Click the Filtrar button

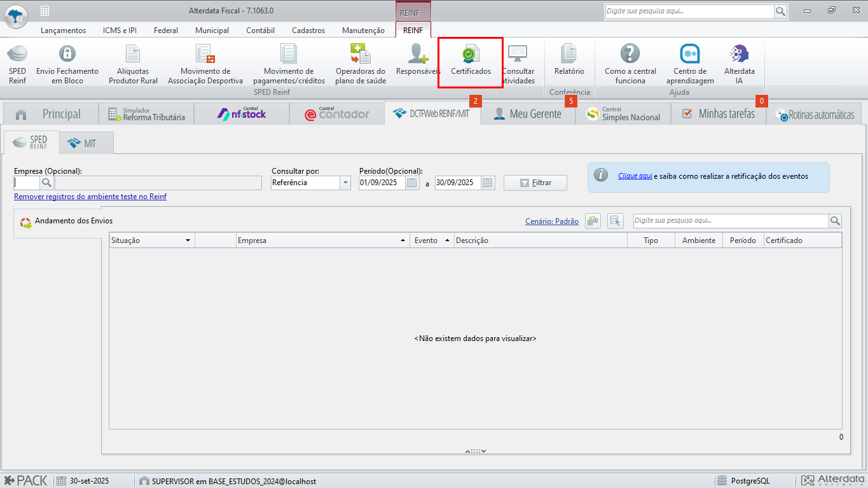[535, 183]
